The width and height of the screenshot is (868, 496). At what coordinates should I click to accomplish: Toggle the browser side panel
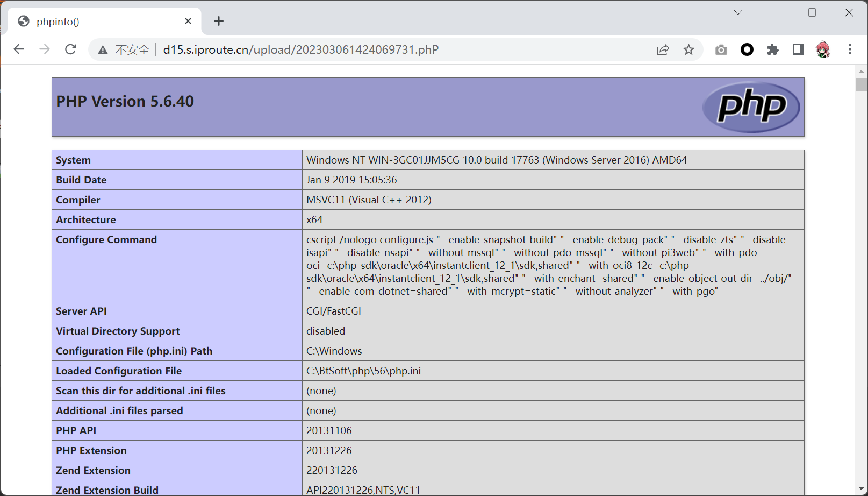point(798,50)
